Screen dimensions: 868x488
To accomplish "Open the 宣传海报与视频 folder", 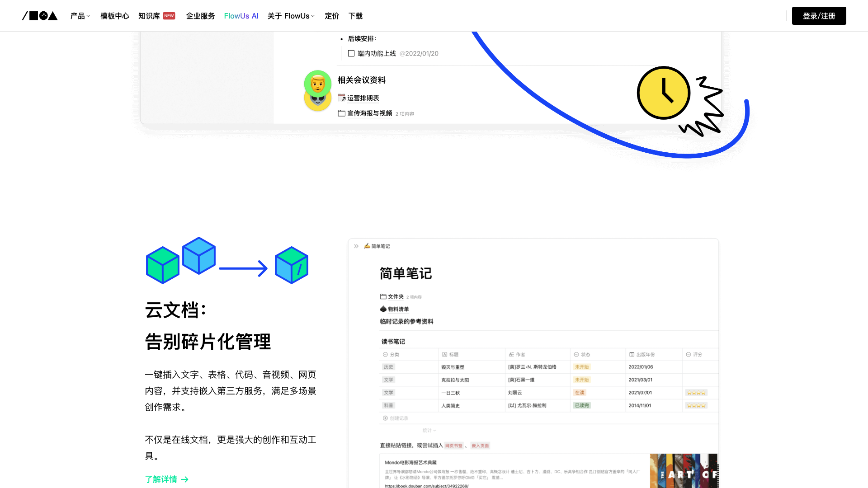I will tap(369, 113).
